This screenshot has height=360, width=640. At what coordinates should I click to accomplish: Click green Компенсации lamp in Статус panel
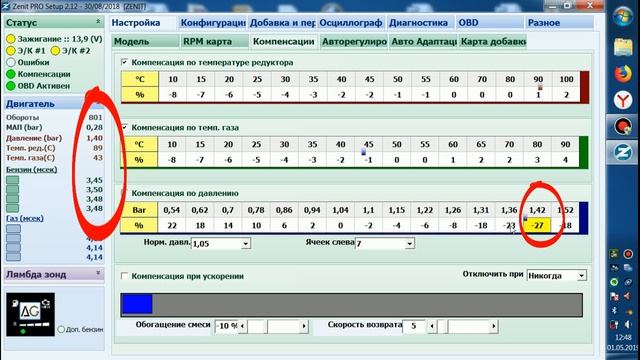click(x=11, y=74)
